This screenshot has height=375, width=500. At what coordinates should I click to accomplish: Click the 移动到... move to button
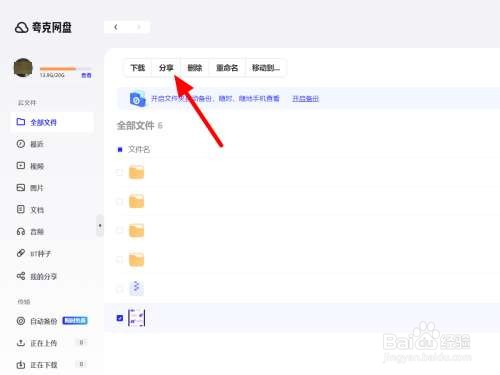tap(266, 68)
